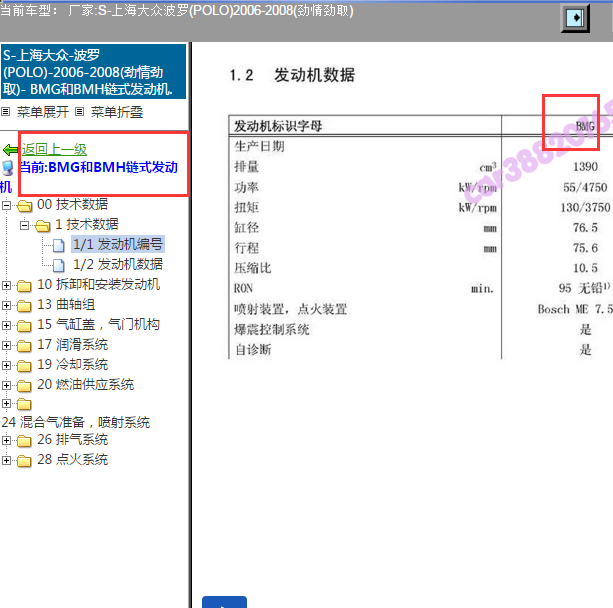Click the 130/3750 torque value
613x608 pixels.
[x=585, y=208]
